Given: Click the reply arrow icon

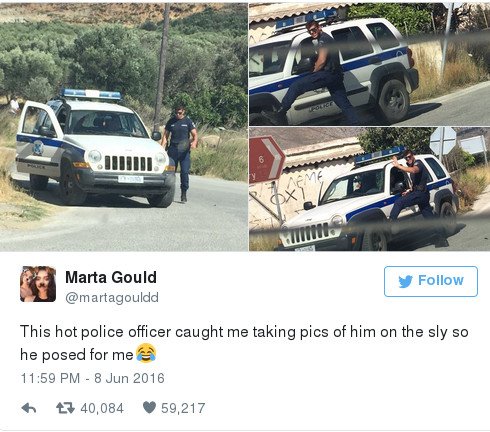Looking at the screenshot, I should coord(29,408).
